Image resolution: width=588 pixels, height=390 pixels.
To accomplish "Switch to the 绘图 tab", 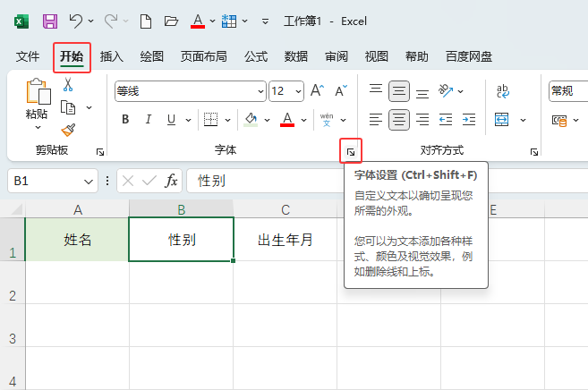I will coord(151,56).
